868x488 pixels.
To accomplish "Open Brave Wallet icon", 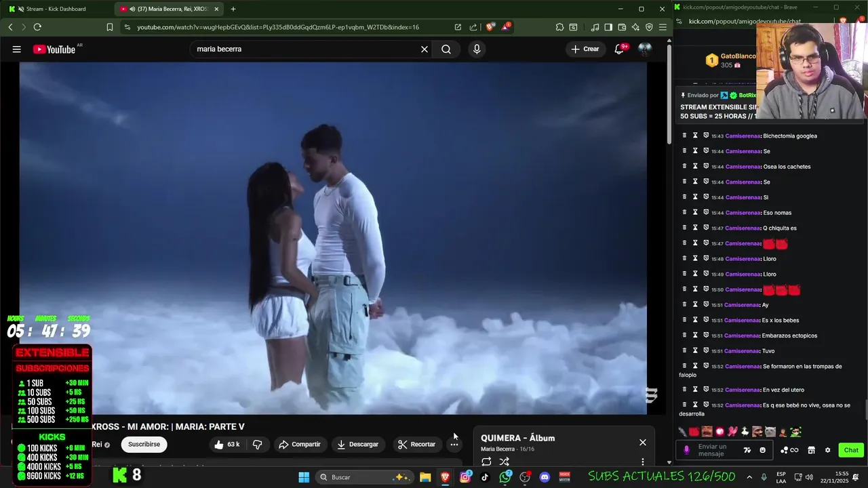I will click(x=622, y=27).
